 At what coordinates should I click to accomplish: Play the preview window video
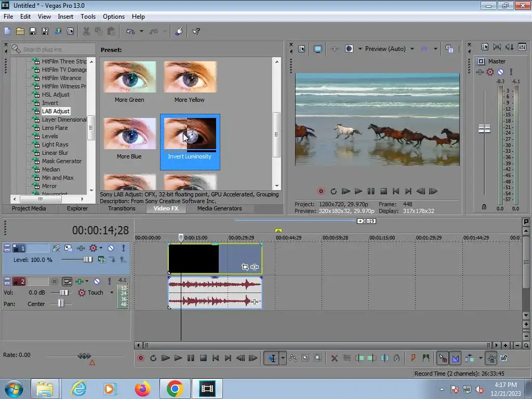(x=358, y=191)
